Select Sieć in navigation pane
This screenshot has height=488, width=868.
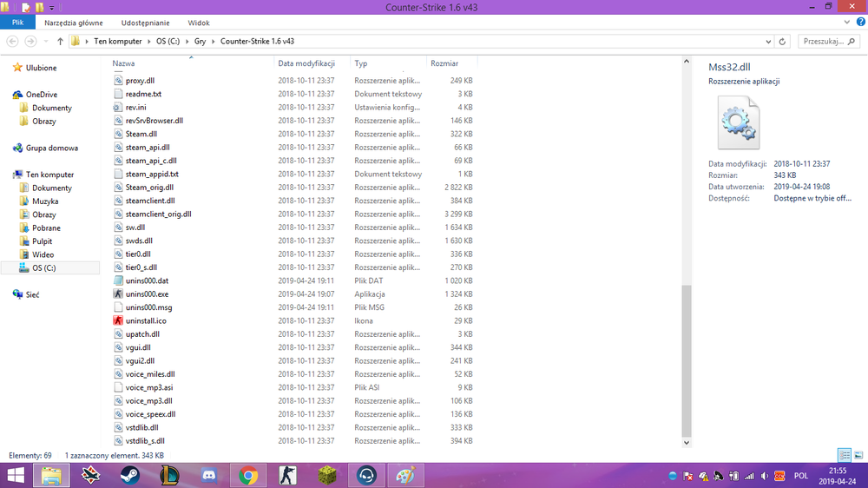pyautogui.click(x=32, y=294)
